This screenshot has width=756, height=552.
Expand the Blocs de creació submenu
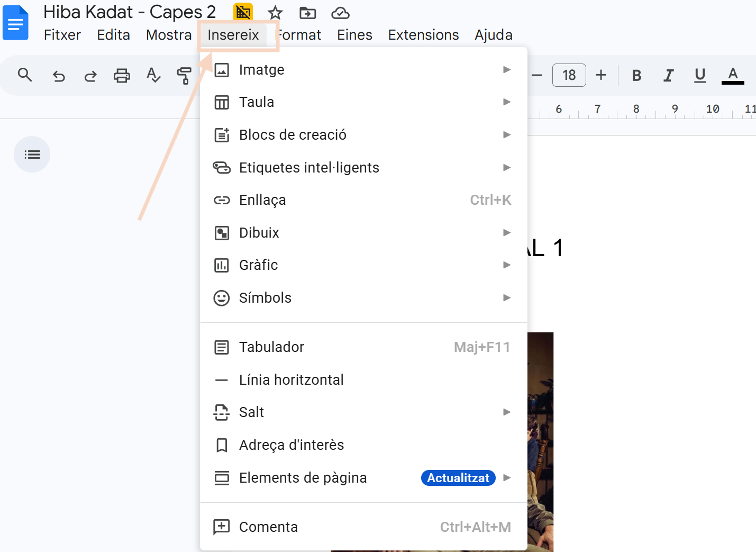pyautogui.click(x=363, y=135)
